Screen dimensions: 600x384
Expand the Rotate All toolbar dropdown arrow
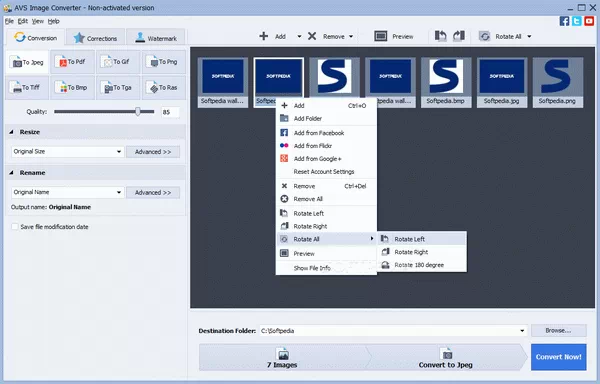click(x=530, y=36)
